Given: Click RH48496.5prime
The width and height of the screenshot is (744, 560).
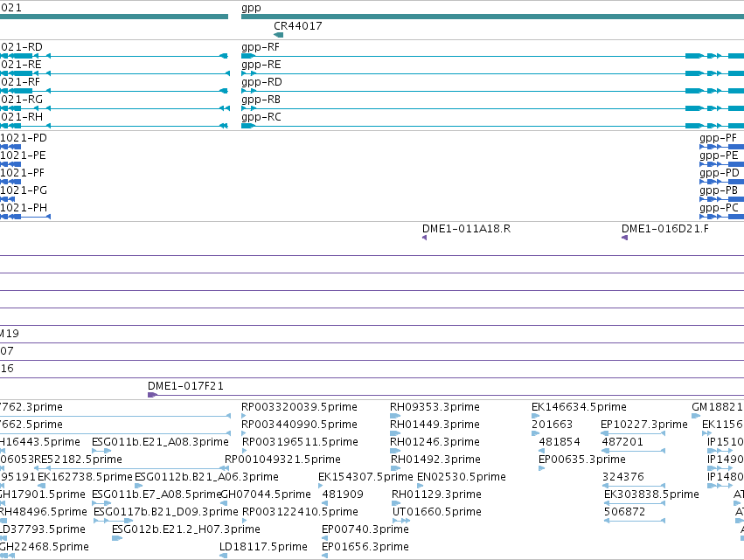Looking at the screenshot, I should click(x=43, y=512).
